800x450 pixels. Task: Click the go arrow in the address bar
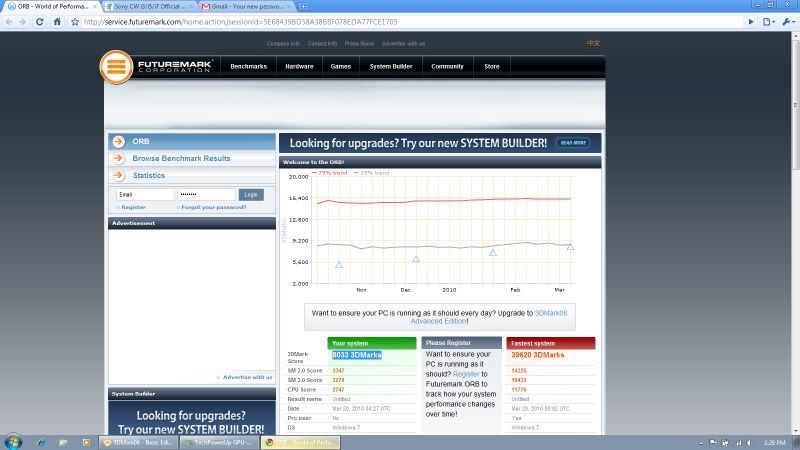click(749, 21)
